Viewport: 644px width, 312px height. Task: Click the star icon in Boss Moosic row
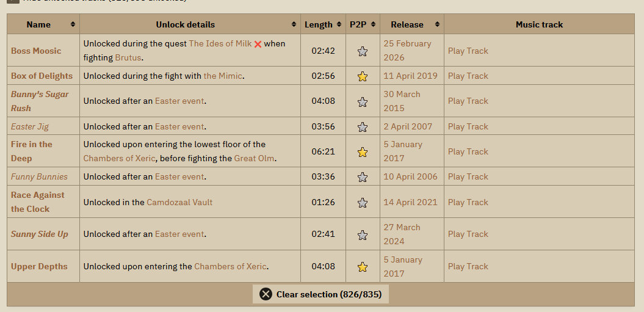click(362, 51)
